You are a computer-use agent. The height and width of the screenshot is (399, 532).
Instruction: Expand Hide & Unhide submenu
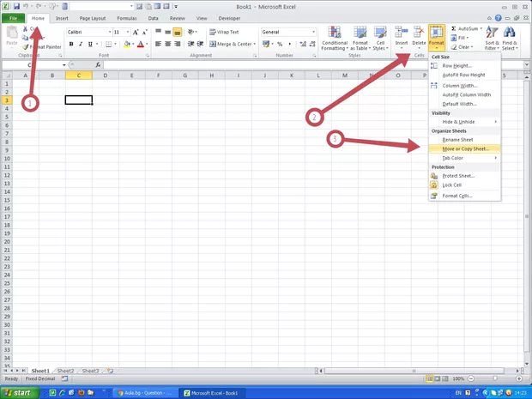465,122
